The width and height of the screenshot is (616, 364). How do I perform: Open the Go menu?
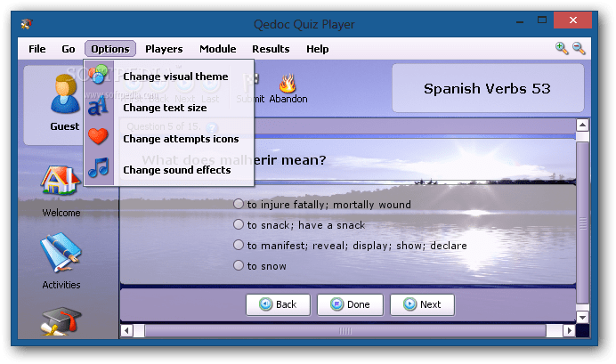[69, 49]
